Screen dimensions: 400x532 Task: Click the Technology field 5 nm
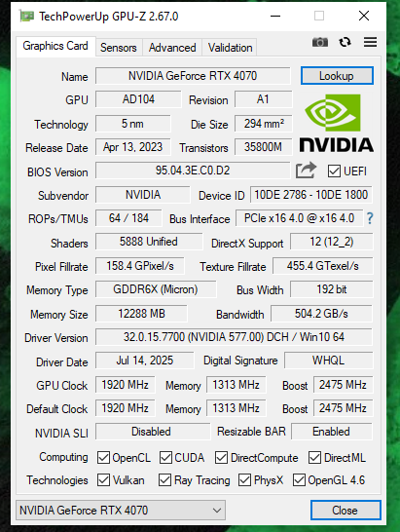coord(133,123)
